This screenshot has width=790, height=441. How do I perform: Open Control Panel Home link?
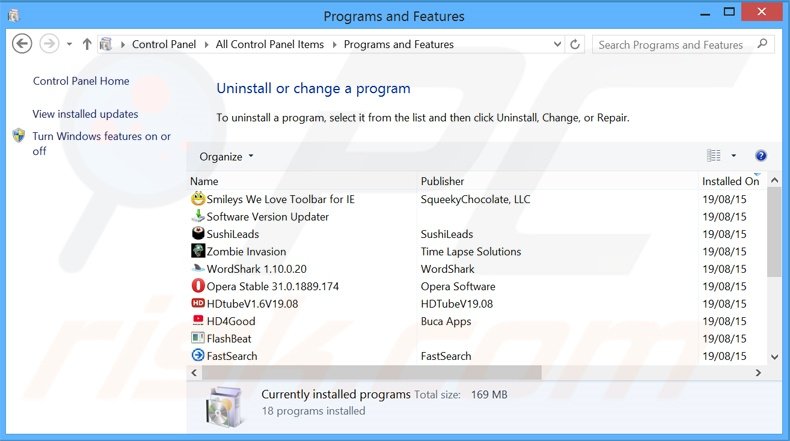point(81,81)
